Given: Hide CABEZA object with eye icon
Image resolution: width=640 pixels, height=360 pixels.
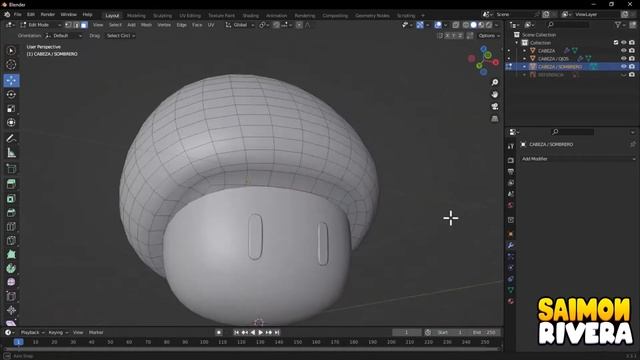Looking at the screenshot, I should click(x=624, y=51).
